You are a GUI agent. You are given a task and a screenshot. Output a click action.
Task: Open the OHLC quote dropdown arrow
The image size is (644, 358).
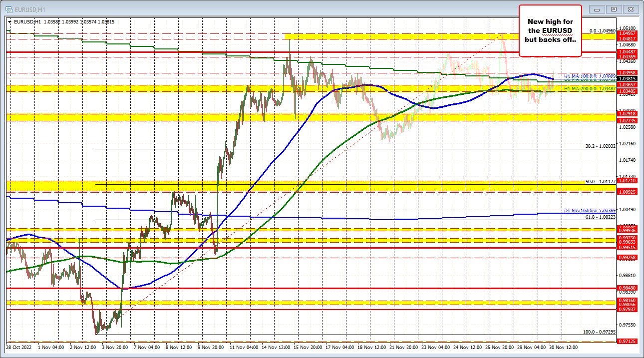[9, 22]
